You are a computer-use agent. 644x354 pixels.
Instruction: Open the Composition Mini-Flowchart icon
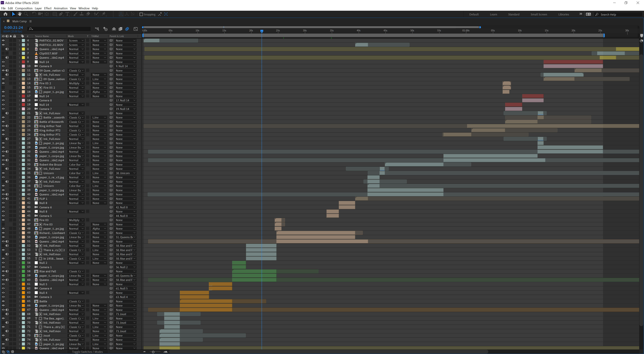point(97,29)
